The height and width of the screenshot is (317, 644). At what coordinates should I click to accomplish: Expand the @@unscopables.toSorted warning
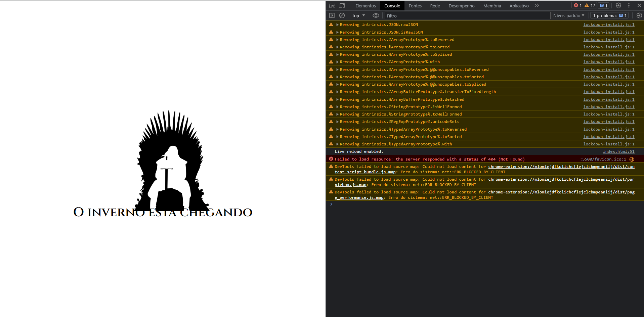[x=337, y=77]
